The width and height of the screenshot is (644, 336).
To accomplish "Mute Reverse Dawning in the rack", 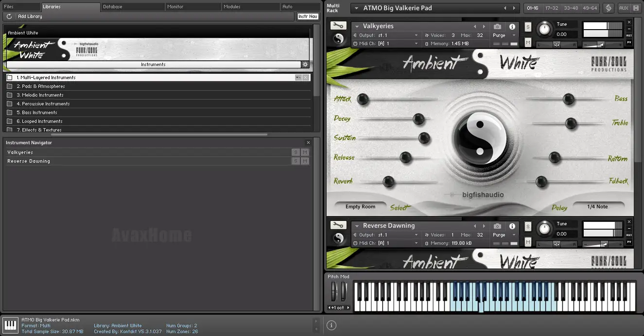I will point(528,242).
